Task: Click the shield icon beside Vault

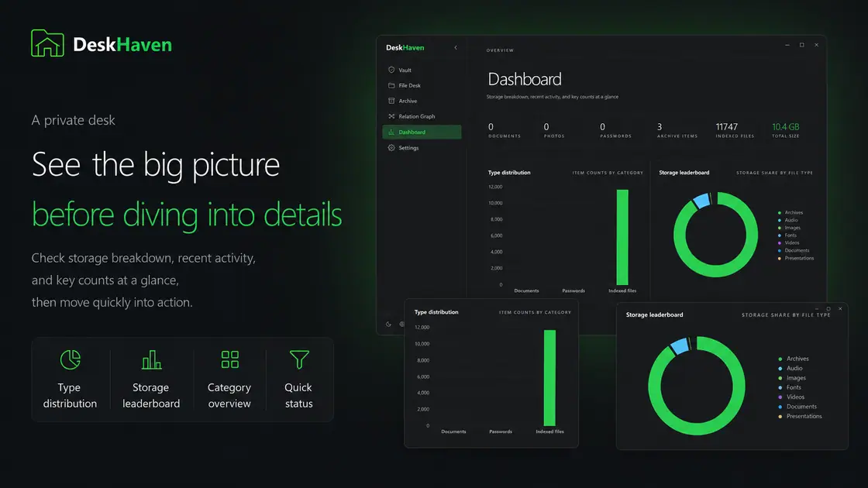Action: point(391,70)
